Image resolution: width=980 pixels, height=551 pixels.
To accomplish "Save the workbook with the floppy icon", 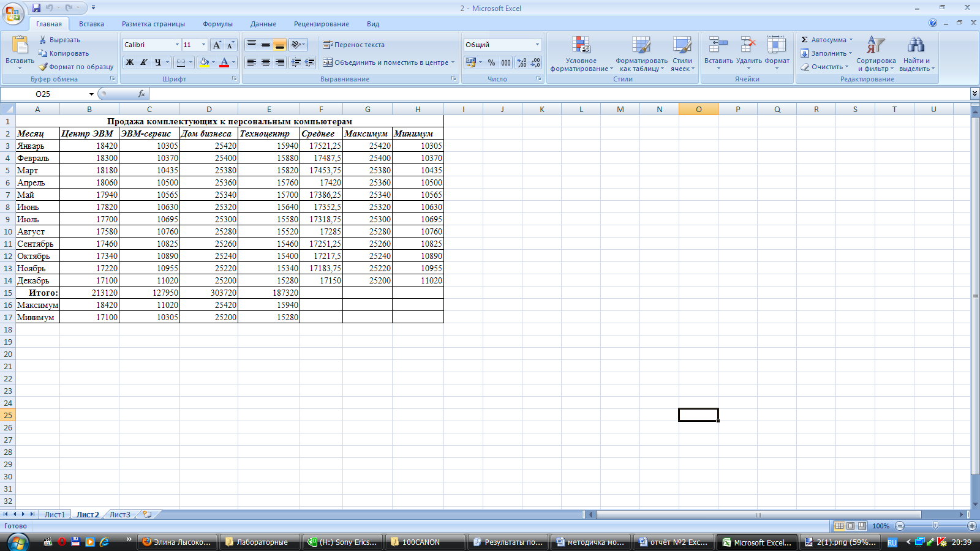I will coord(36,8).
